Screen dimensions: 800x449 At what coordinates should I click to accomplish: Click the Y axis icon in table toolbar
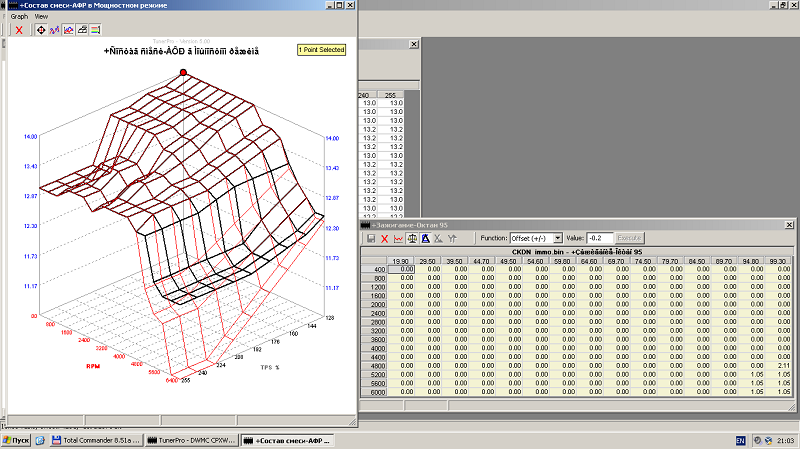point(452,239)
